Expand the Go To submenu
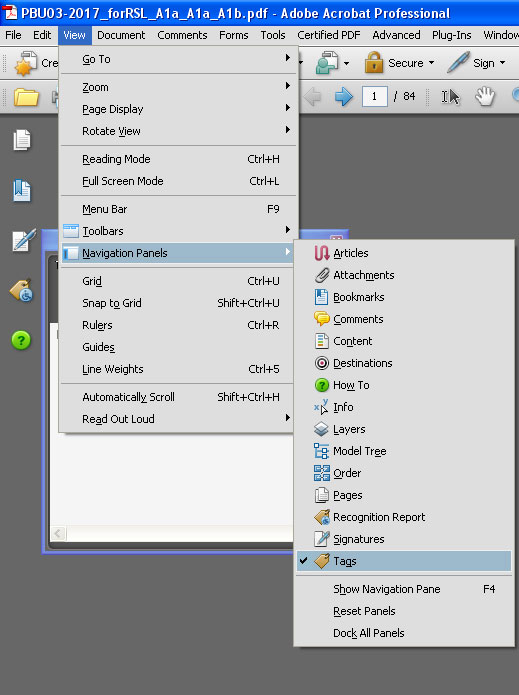Viewport: 519px width, 695px height. pos(178,59)
